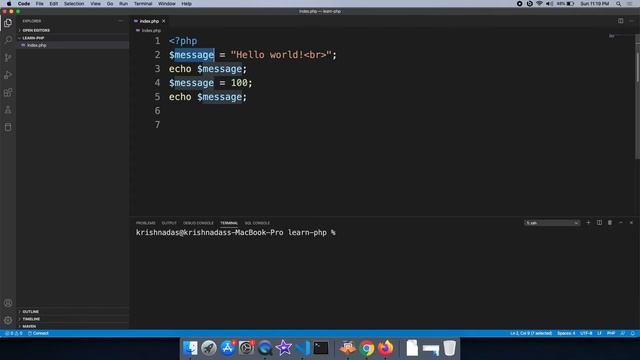
Task: Click errors and warnings count in status bar
Action: click(x=13, y=333)
